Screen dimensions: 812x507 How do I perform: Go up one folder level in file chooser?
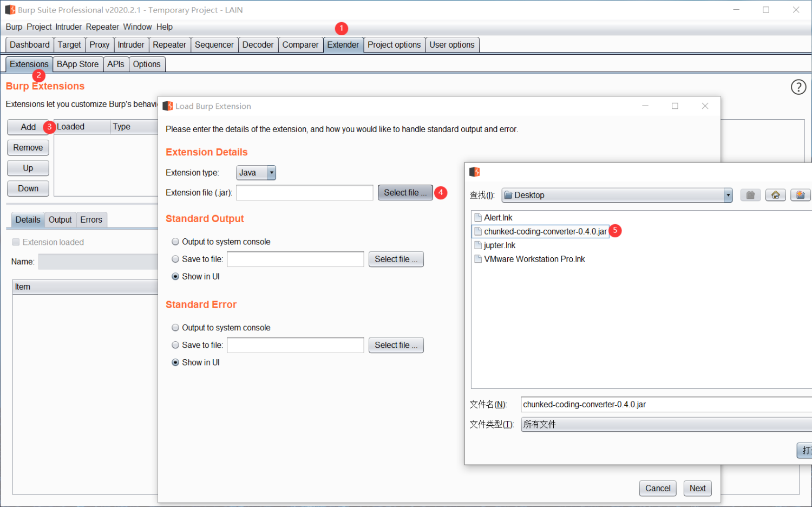point(750,195)
